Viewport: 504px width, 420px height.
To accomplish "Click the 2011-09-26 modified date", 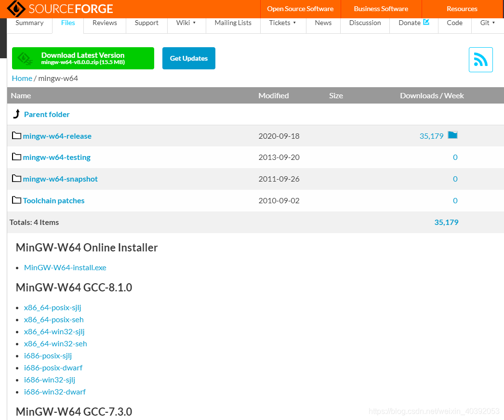I will [x=279, y=179].
